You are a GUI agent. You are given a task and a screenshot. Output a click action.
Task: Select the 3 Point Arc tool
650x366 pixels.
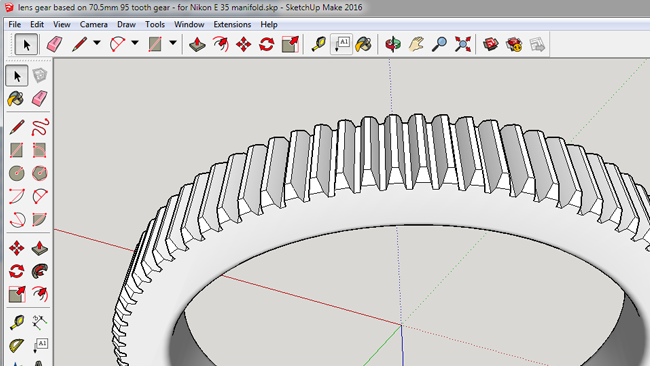[x=17, y=220]
